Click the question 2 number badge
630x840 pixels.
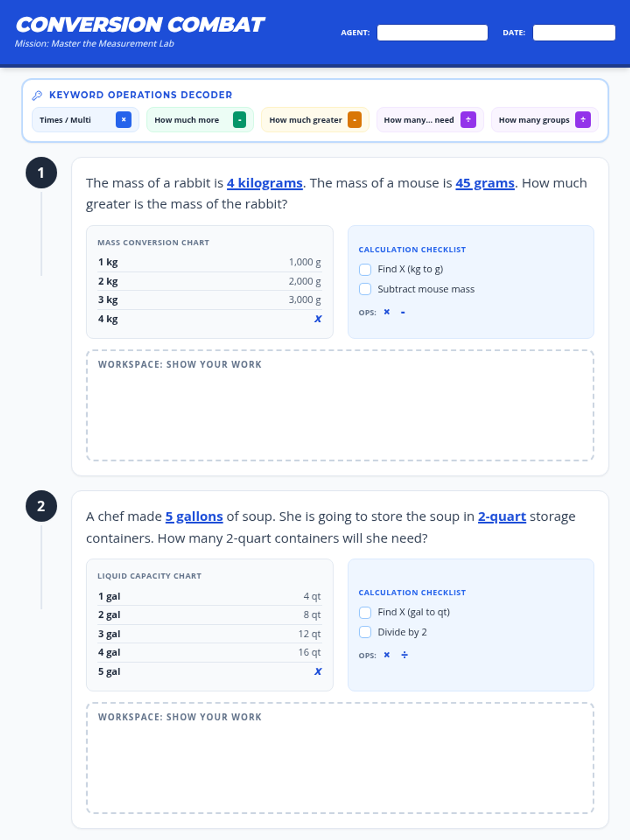[x=41, y=506]
